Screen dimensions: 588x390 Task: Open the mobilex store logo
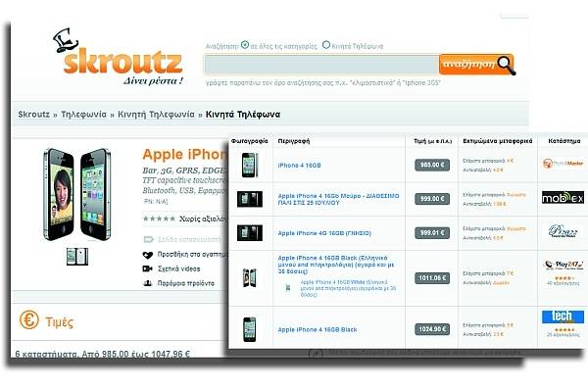[x=563, y=197]
